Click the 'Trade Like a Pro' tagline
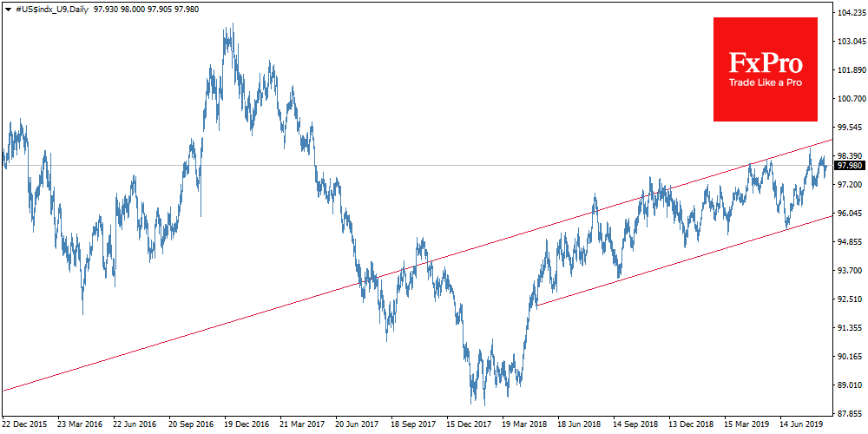Image resolution: width=868 pixels, height=434 pixels. coord(765,82)
